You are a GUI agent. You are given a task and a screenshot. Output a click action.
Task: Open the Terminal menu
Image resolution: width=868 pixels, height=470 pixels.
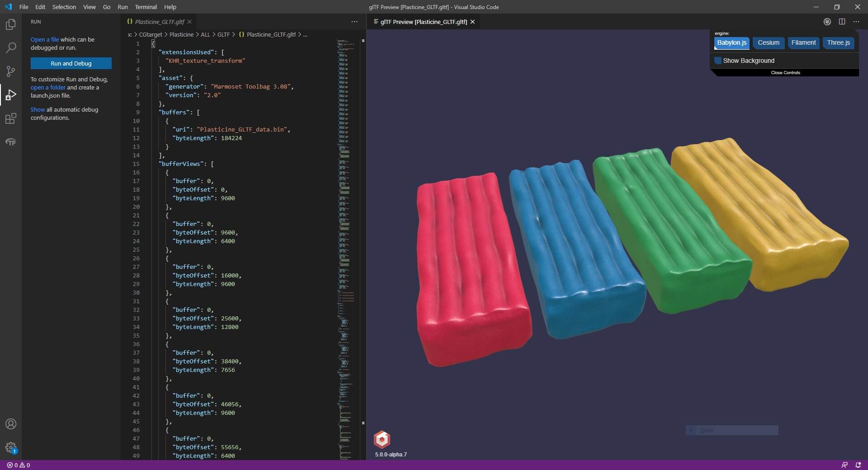[146, 7]
